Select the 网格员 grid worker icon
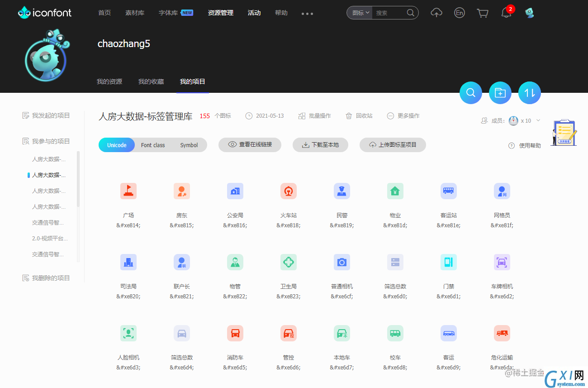 point(502,191)
